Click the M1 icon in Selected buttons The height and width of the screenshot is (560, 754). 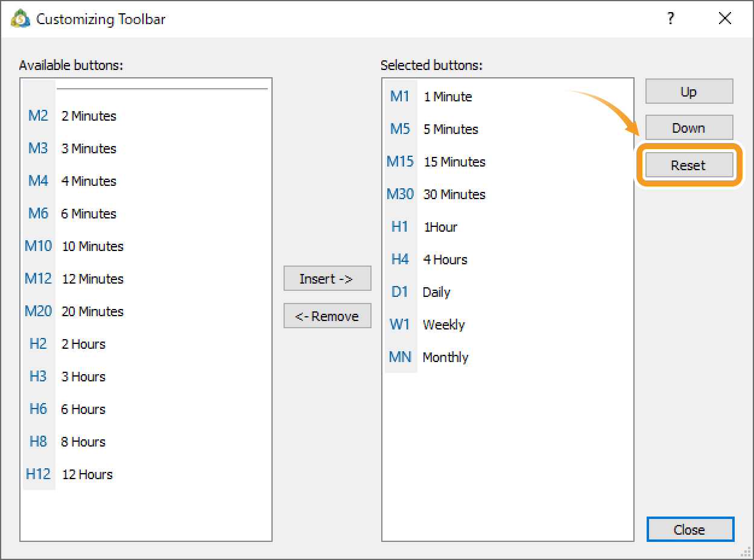click(400, 97)
